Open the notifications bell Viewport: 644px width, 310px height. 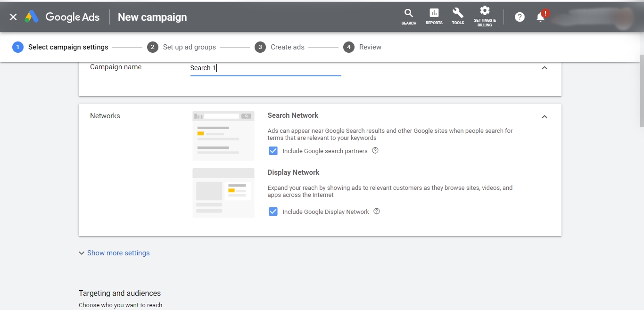541,17
